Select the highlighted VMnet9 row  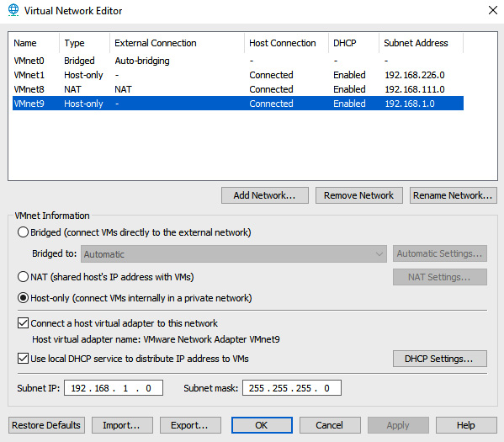(238, 104)
